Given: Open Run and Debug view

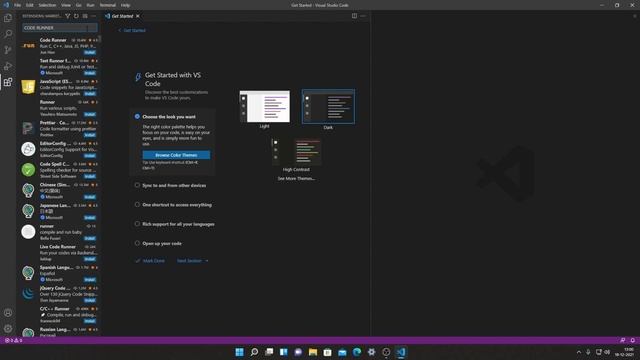Looking at the screenshot, I should pyautogui.click(x=8, y=66).
